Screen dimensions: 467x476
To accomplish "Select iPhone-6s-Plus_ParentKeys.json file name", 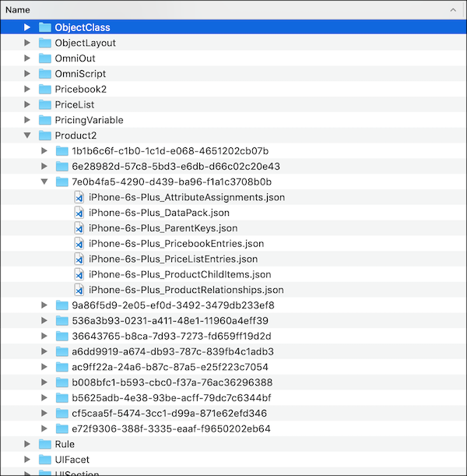I will (x=163, y=228).
